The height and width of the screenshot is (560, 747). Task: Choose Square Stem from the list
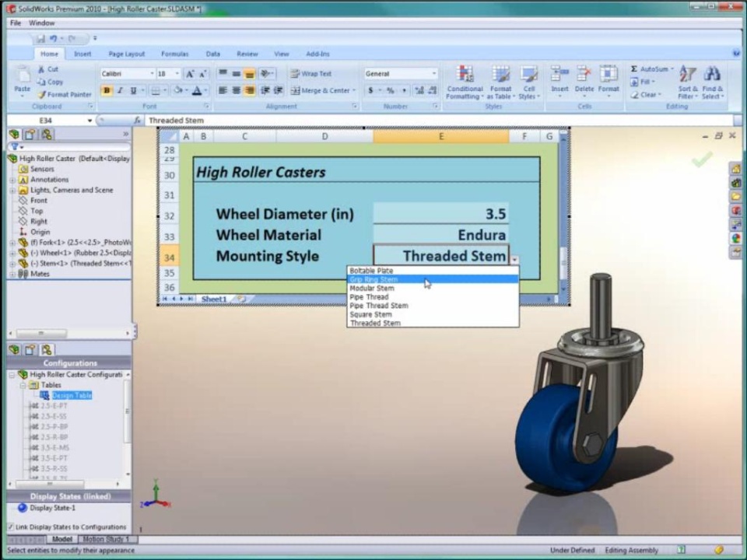coord(433,314)
